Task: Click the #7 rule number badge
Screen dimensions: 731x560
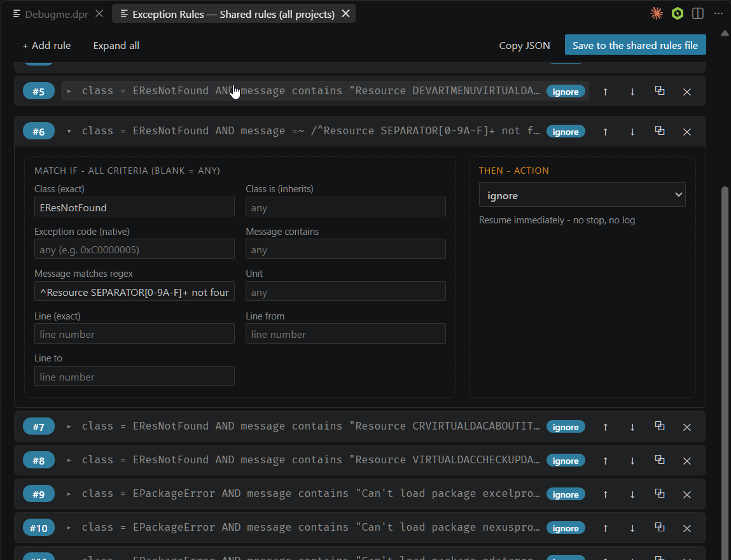Action: coord(39,427)
